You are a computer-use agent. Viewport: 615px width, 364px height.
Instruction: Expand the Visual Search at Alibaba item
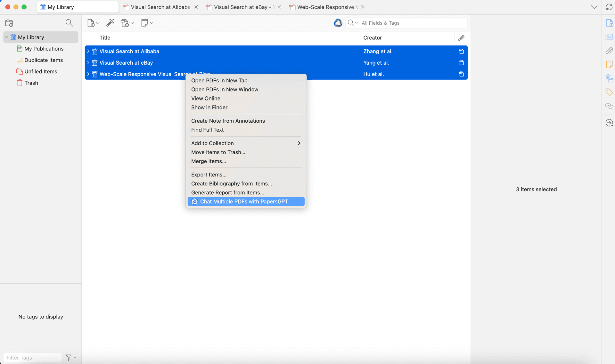pyautogui.click(x=88, y=51)
